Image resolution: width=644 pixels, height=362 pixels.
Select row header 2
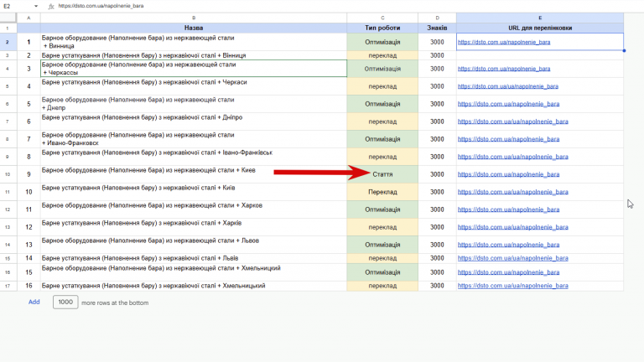[8, 42]
